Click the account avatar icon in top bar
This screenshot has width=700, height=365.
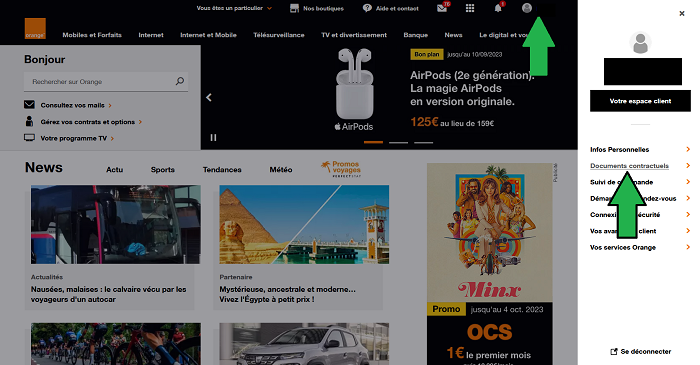point(527,8)
